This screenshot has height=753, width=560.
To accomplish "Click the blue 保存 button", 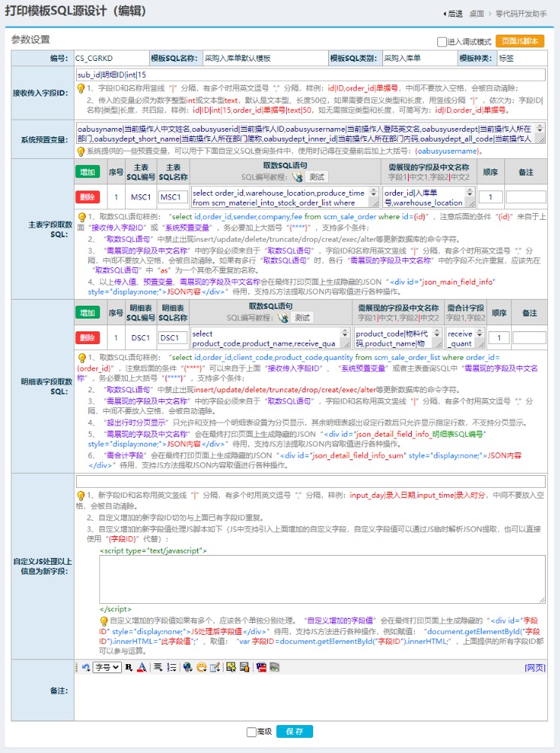I will (294, 732).
